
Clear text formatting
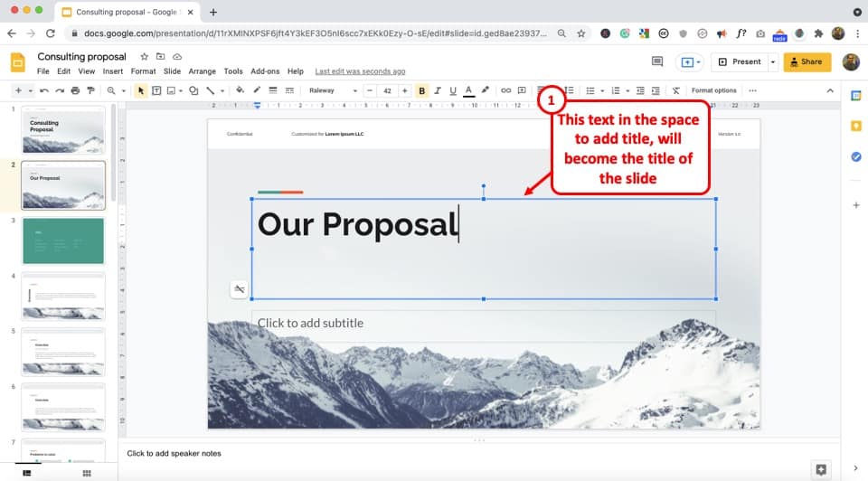[x=676, y=90]
